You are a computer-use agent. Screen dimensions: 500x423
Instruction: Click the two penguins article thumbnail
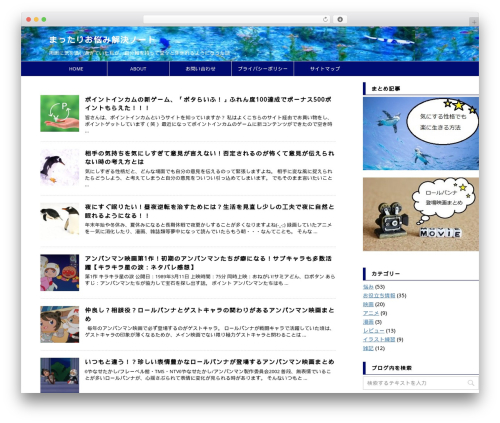(x=60, y=221)
